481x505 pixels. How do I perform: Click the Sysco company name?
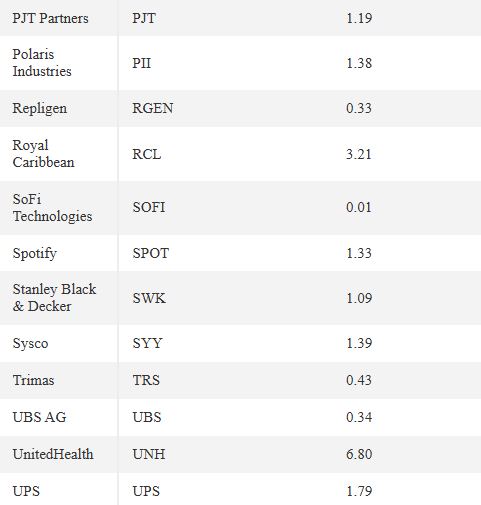(30, 343)
